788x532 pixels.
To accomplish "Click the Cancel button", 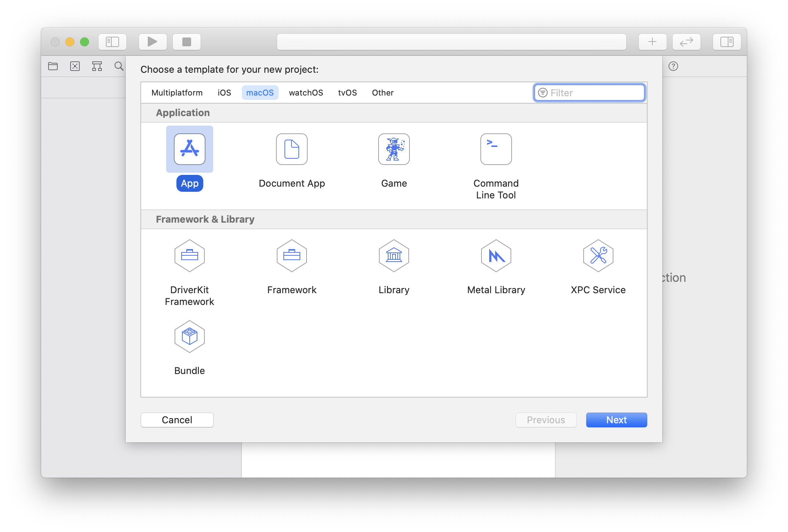I will pyautogui.click(x=177, y=420).
